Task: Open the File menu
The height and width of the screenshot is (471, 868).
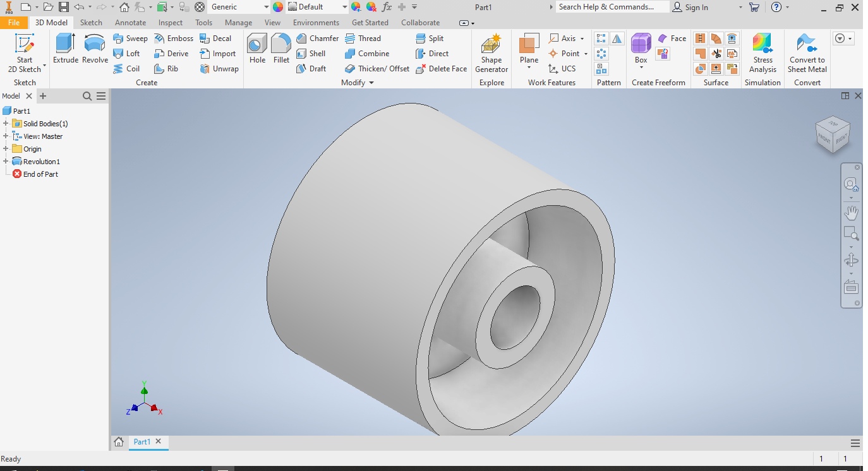Action: coord(14,22)
